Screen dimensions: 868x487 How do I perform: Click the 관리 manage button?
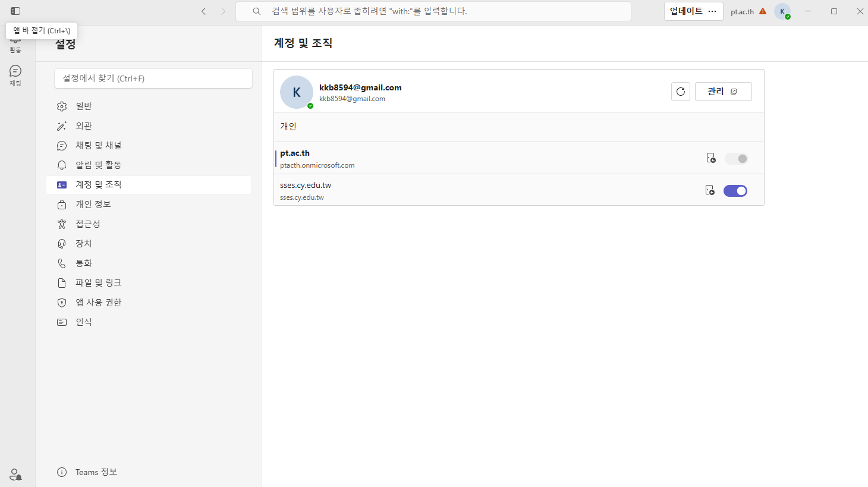pyautogui.click(x=723, y=92)
